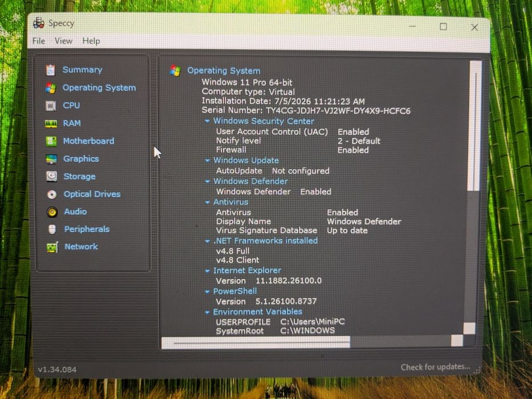532x399 pixels.
Task: Click the Serial Number line
Action: [x=306, y=111]
